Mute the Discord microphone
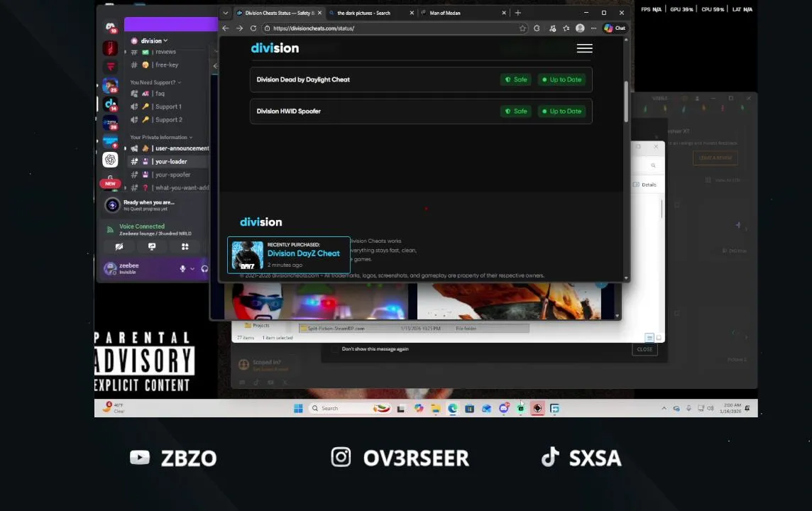812x511 pixels. click(182, 269)
